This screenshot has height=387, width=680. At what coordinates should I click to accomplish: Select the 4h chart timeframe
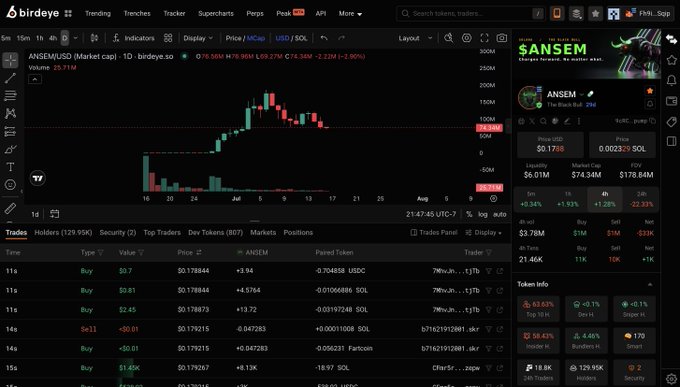pos(53,38)
